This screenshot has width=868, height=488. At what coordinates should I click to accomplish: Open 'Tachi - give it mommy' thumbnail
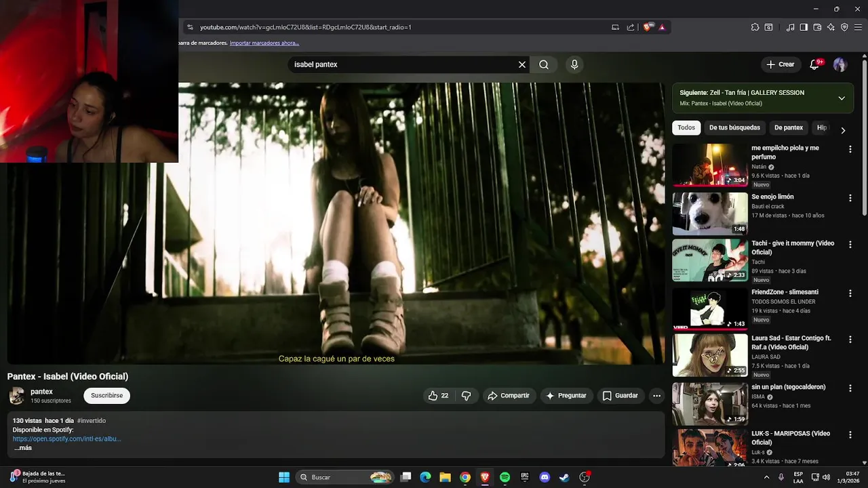pos(710,260)
